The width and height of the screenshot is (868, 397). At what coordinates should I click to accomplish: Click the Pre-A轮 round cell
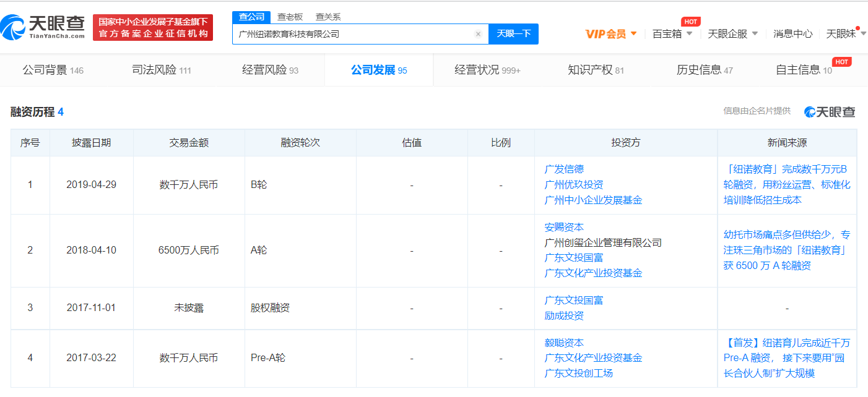pyautogui.click(x=300, y=357)
